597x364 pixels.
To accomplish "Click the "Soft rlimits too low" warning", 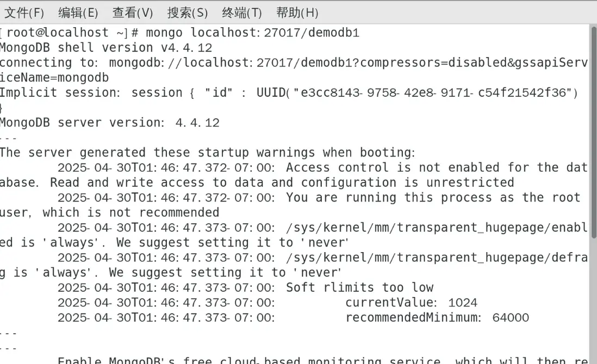I will pyautogui.click(x=359, y=287).
